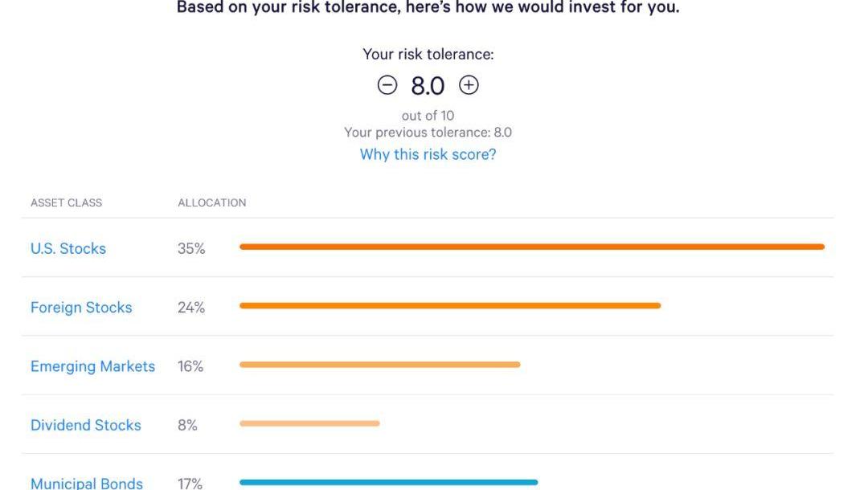Click the Foreign Stocks allocation bar
The image size is (868, 490).
(x=449, y=306)
